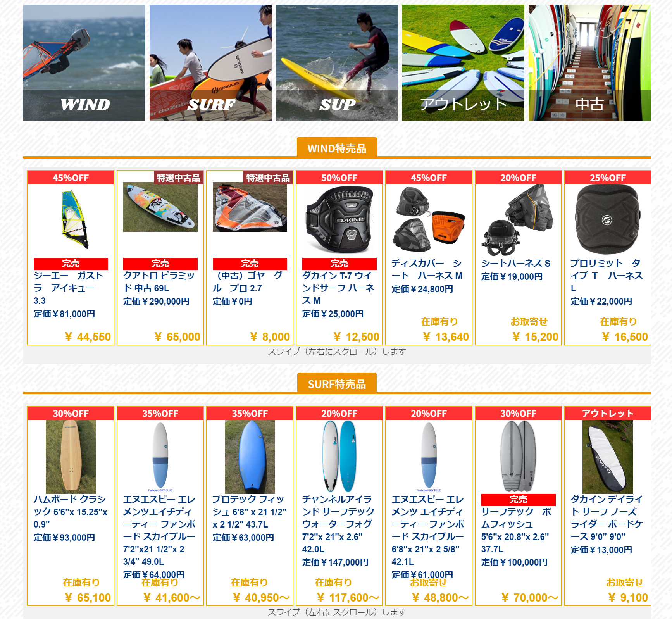Open the 中古 category banner

pyautogui.click(x=589, y=63)
